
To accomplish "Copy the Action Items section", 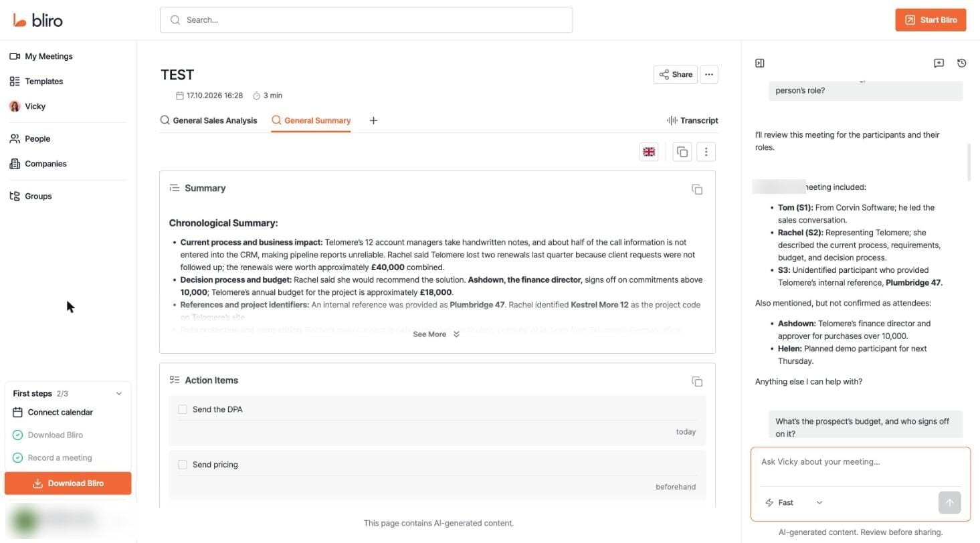I will pos(696,381).
